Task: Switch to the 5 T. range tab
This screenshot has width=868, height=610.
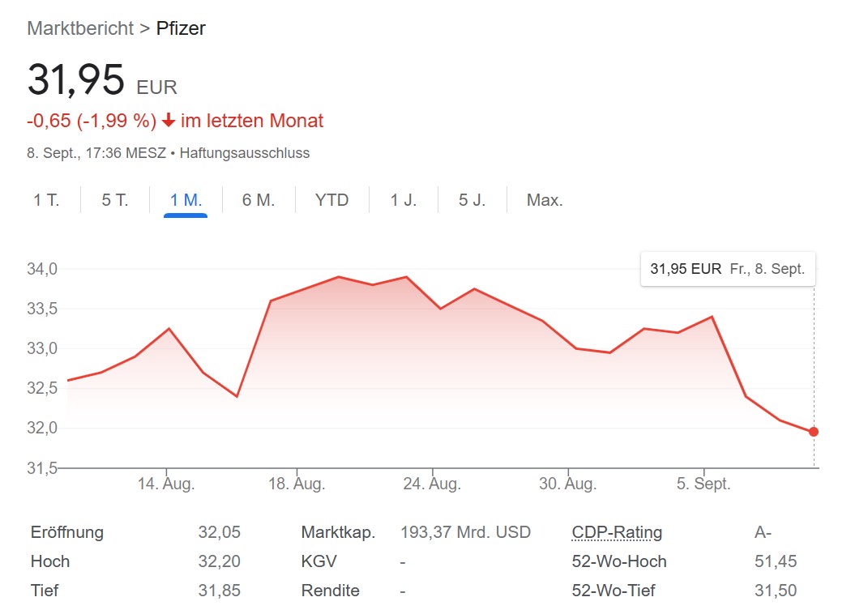Action: [x=114, y=200]
